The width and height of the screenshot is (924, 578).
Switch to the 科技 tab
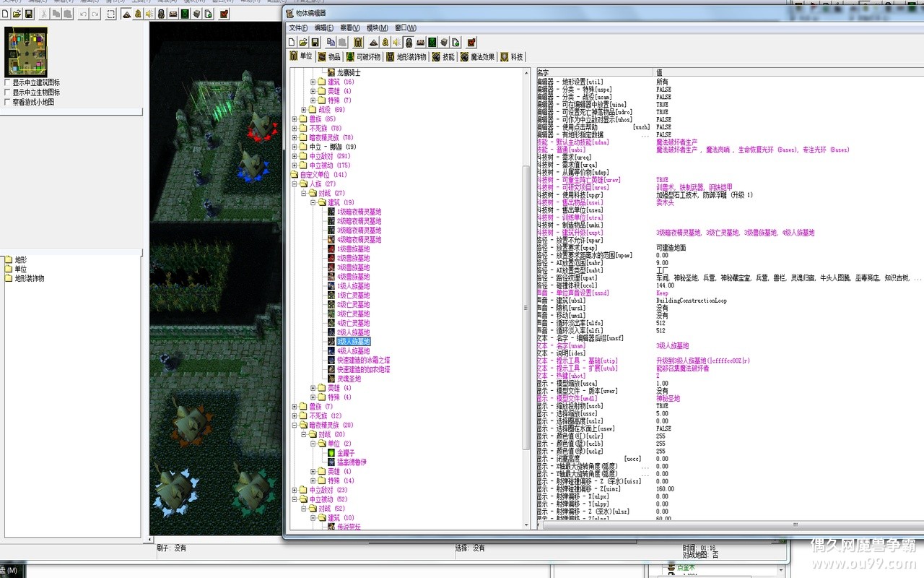512,56
